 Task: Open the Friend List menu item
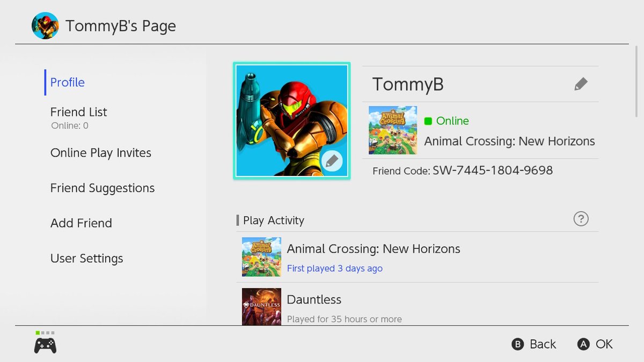pyautogui.click(x=79, y=112)
